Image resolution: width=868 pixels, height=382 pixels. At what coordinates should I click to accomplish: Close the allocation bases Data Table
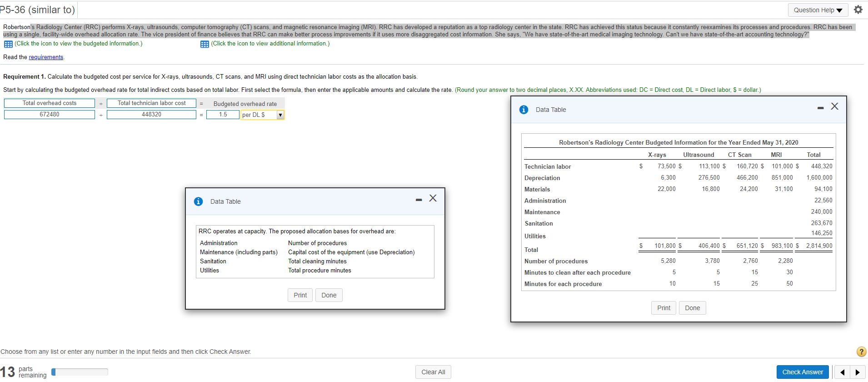[433, 198]
